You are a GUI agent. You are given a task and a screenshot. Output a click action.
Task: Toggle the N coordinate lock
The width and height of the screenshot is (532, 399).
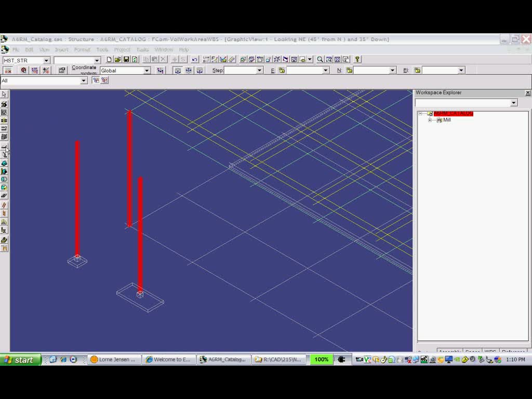click(349, 70)
